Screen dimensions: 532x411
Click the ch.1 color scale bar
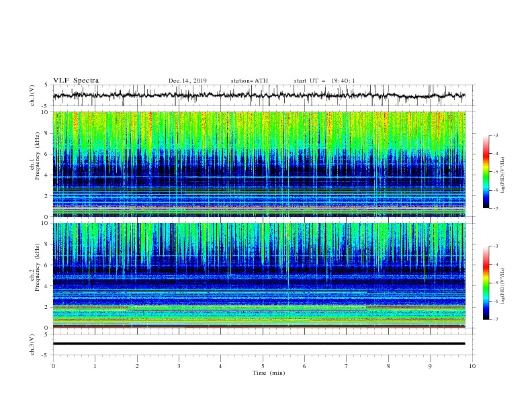pos(486,172)
